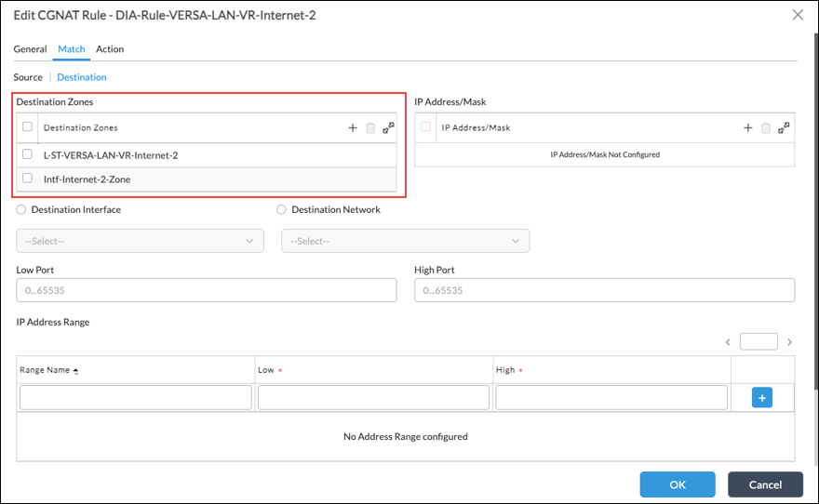Open the Destination Network select dropdown
This screenshot has height=504, width=819.
[x=406, y=241]
